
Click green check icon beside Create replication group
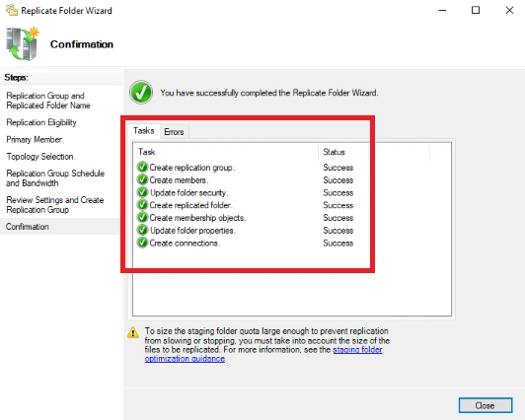point(142,167)
